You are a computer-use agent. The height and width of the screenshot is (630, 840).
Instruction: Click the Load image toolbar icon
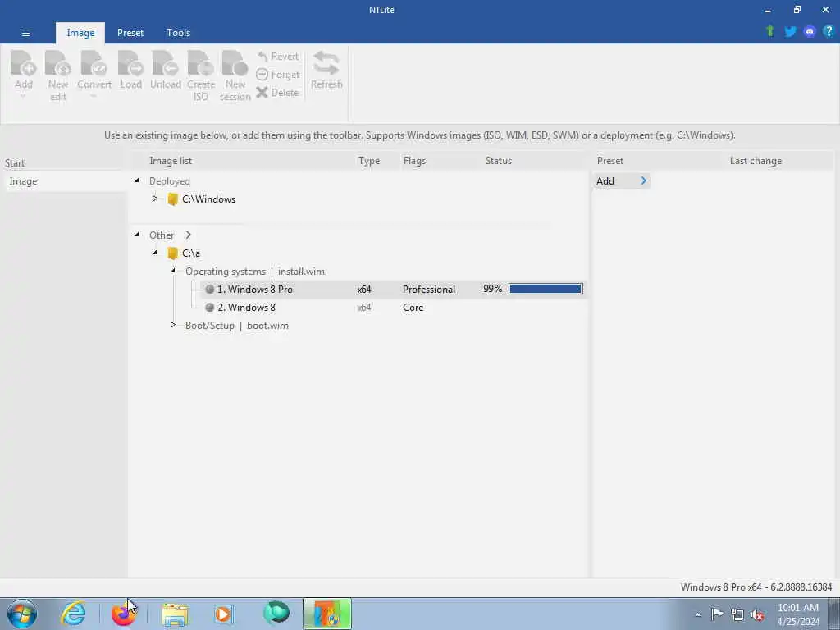click(x=130, y=64)
